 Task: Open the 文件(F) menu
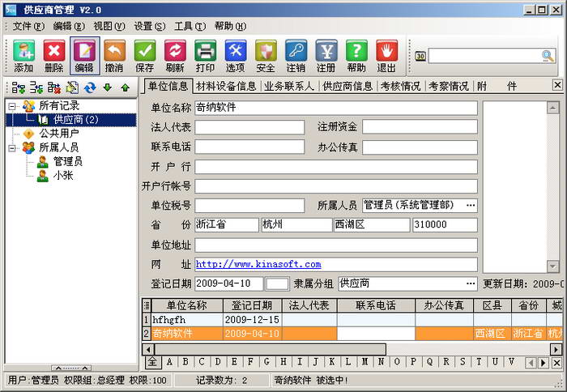[28, 26]
